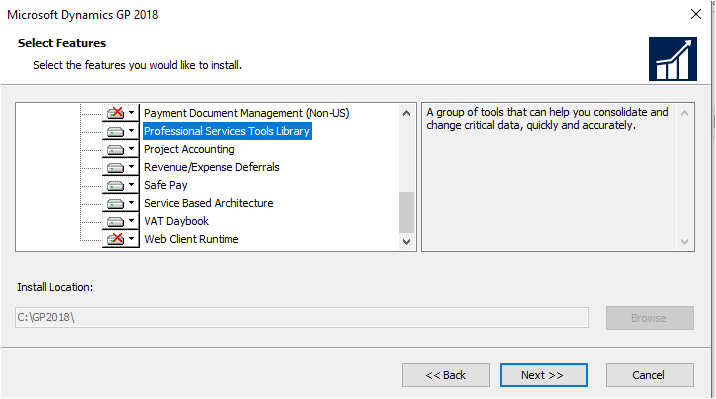Go to previous step with Back button
The height and width of the screenshot is (399, 716).
pos(446,375)
